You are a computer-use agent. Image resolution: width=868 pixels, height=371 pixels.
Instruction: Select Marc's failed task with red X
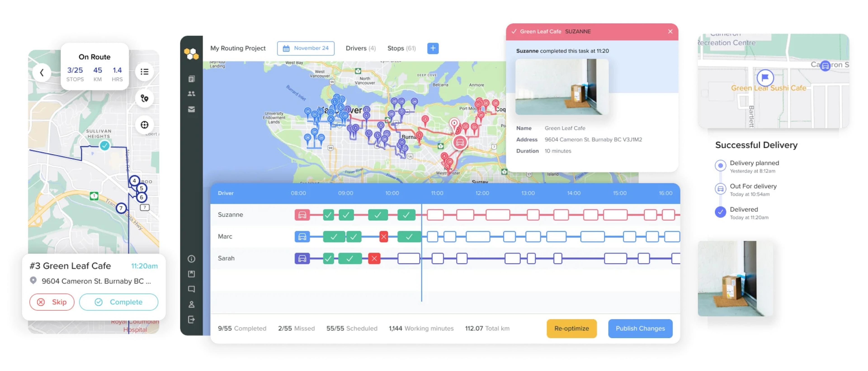point(383,237)
